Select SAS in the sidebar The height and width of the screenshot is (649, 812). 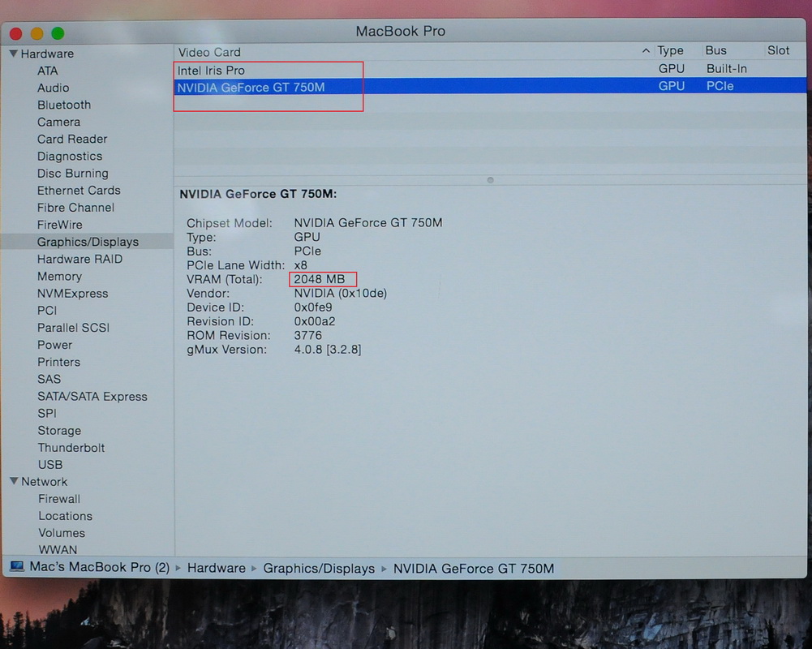coord(49,379)
